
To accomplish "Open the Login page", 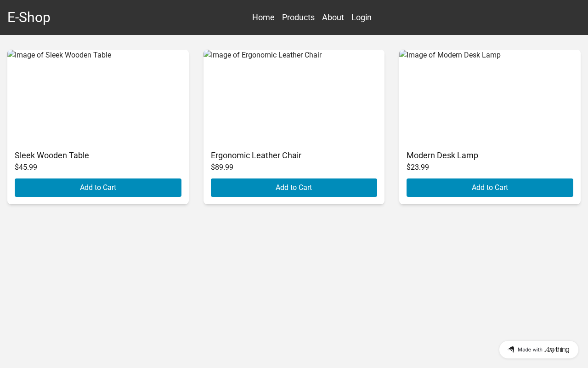I will (362, 17).
